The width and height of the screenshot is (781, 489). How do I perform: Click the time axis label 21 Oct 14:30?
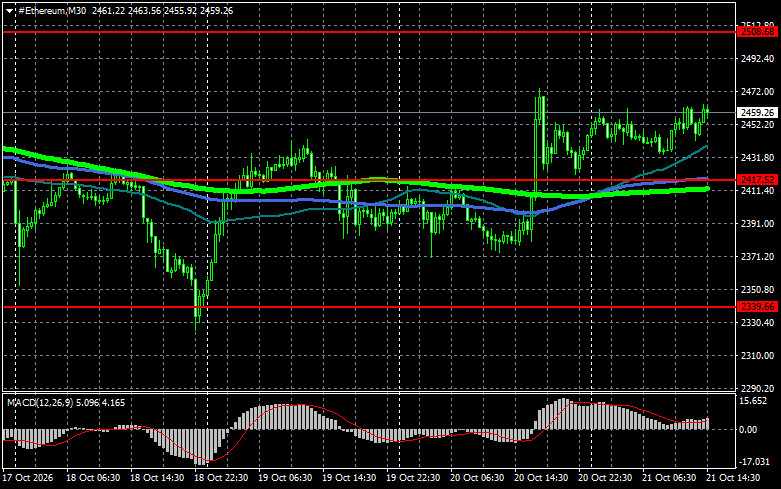[733, 478]
